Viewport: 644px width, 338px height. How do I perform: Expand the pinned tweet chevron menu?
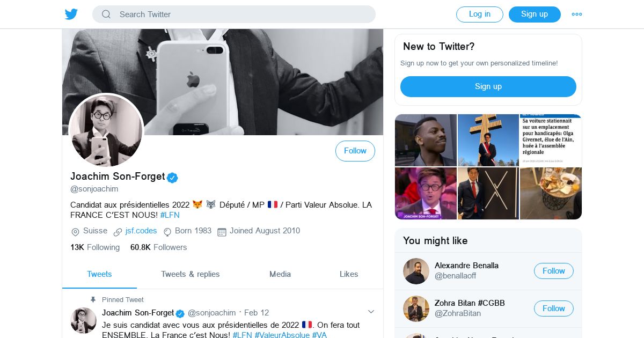click(x=371, y=312)
